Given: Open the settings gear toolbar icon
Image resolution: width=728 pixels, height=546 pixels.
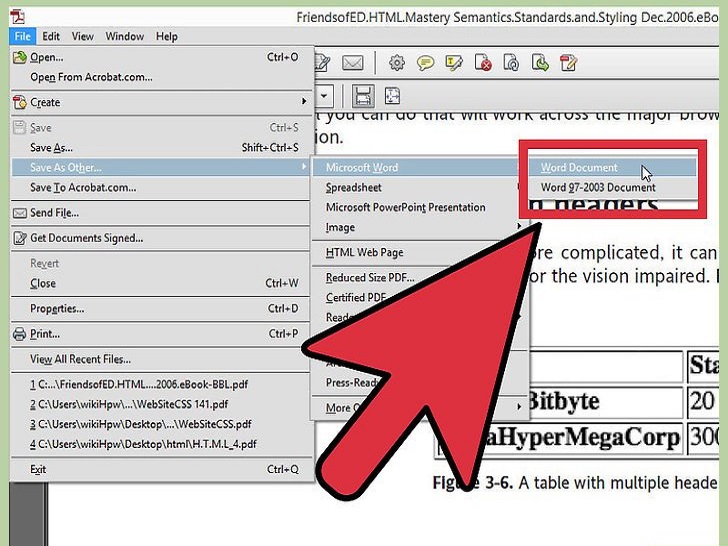Looking at the screenshot, I should 396,63.
